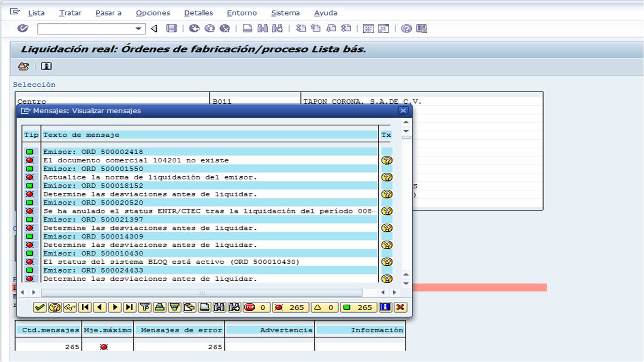Toggle warning messages filter showing 0
Image resolution: width=644 pixels, height=362 pixels.
pos(324,307)
